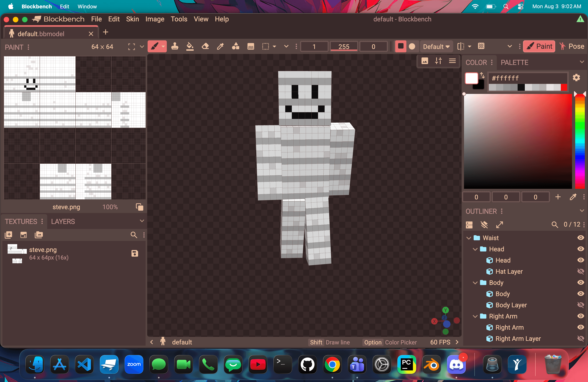
Task: Choose the rectangle Selection tool
Action: (266, 46)
